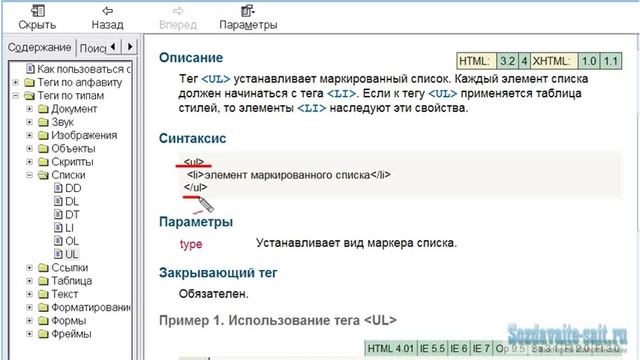Click the 'Описание' heading
Image resolution: width=640 pixels, height=360 pixels.
tap(191, 58)
